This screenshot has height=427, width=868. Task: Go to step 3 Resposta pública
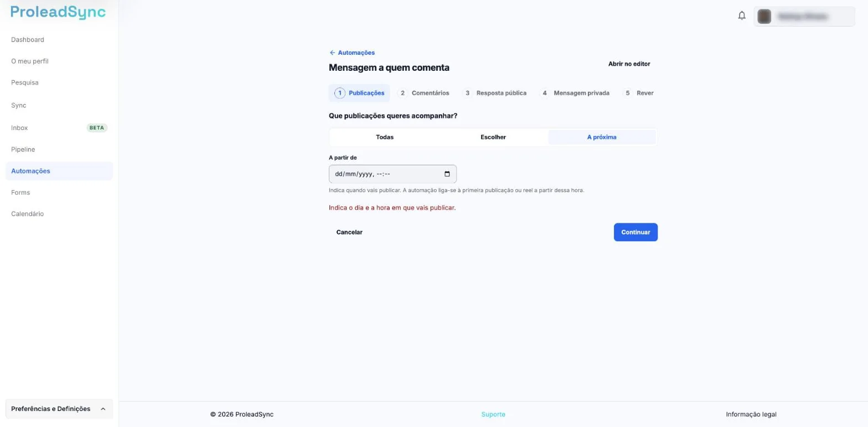[x=495, y=93]
